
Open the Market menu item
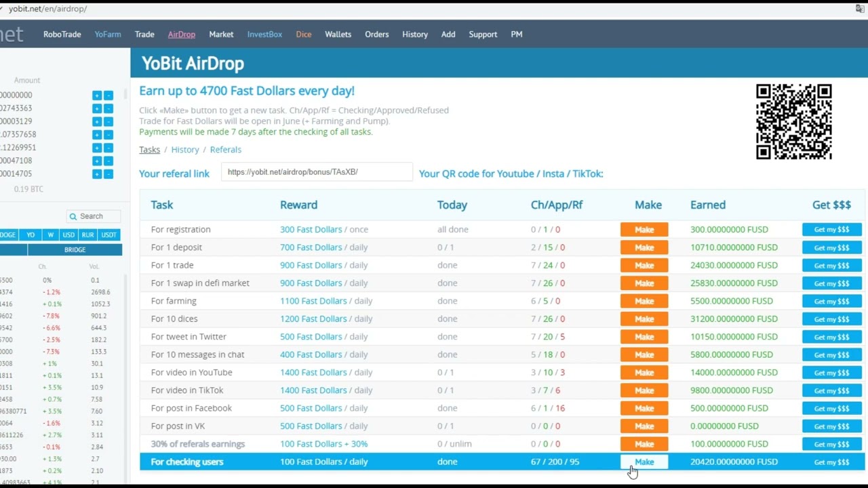[221, 34]
